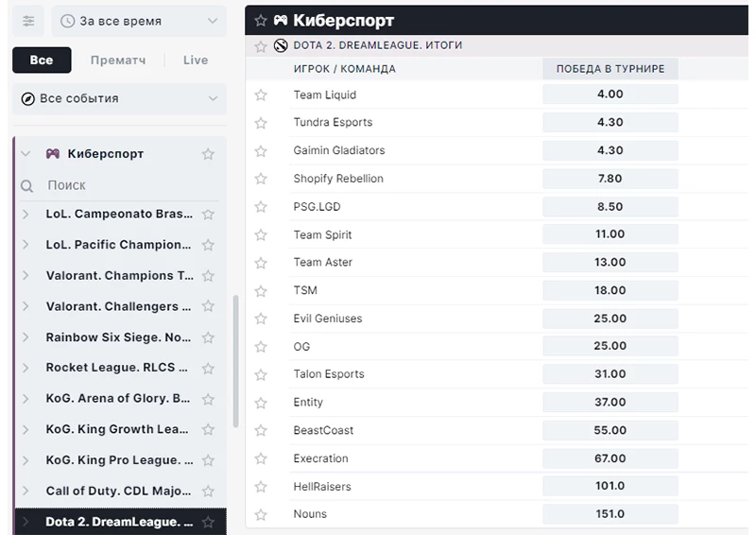This screenshot has width=756, height=535.
Task: Open KoG. Arena of Glory league
Action: click(117, 399)
